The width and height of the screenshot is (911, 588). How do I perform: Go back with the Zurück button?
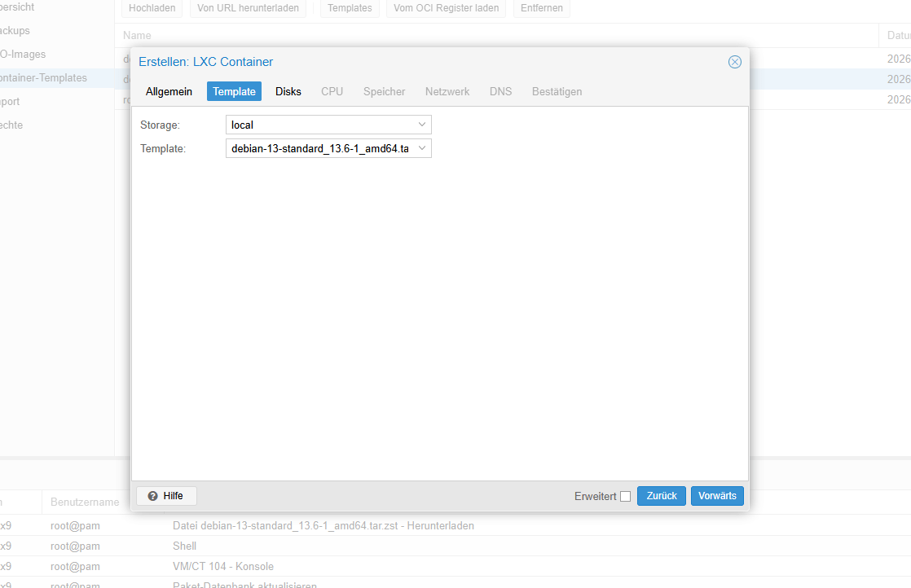(x=661, y=496)
